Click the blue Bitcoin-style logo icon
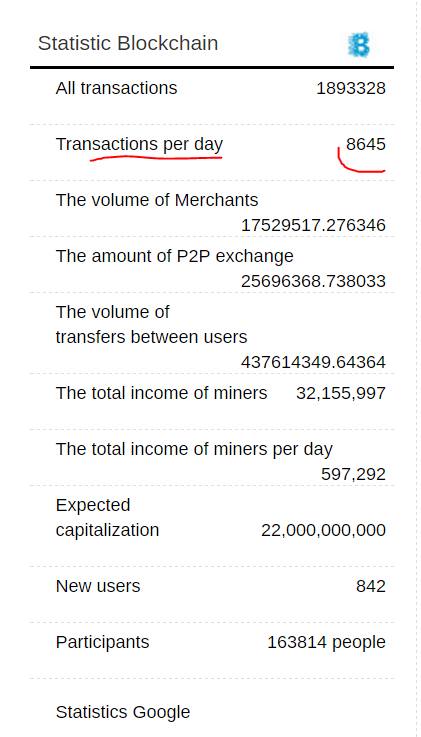 359,45
